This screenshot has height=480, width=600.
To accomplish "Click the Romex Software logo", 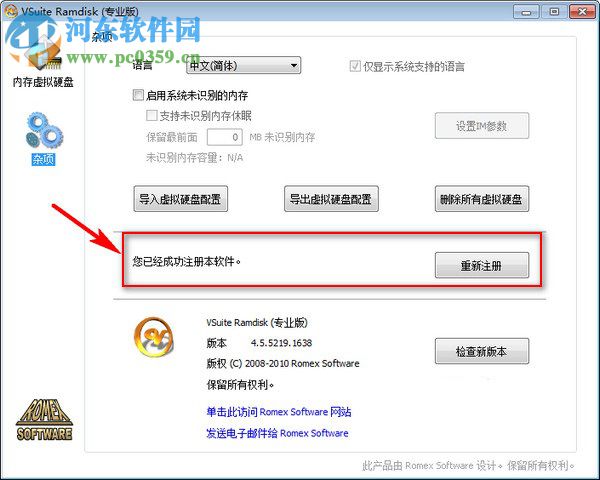I will [44, 420].
